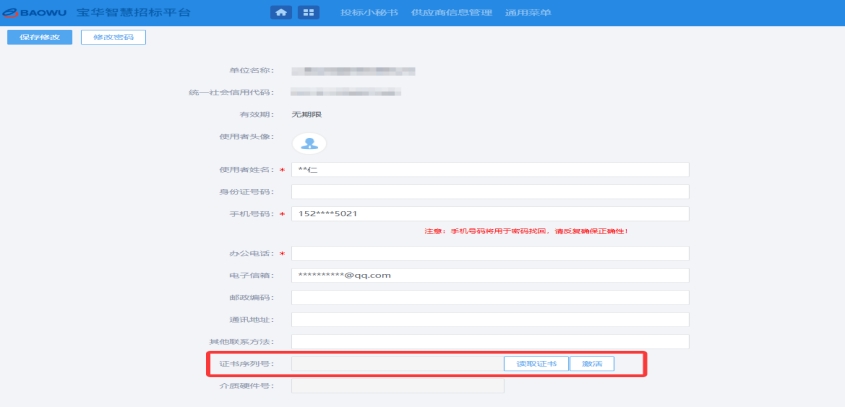Screen dimensions: 845x407
Task: Click the 修改密码 button
Action: coord(113,37)
